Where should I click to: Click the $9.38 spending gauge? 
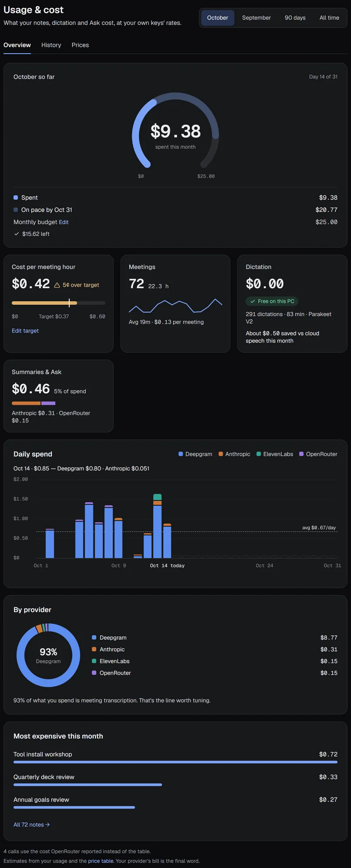coord(175,131)
